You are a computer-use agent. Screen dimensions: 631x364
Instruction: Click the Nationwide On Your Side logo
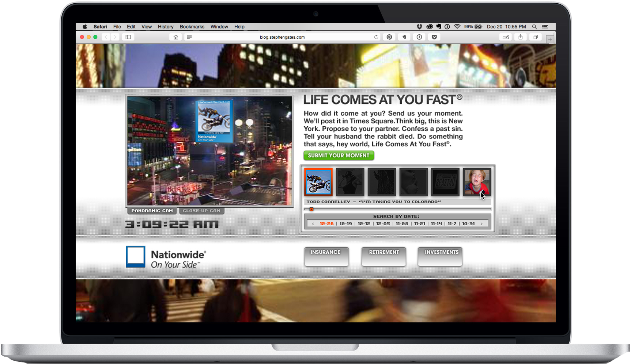click(x=166, y=257)
